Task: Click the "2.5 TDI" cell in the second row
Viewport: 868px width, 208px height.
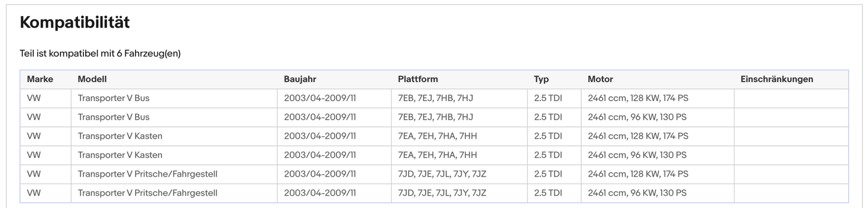Action: pos(548,117)
